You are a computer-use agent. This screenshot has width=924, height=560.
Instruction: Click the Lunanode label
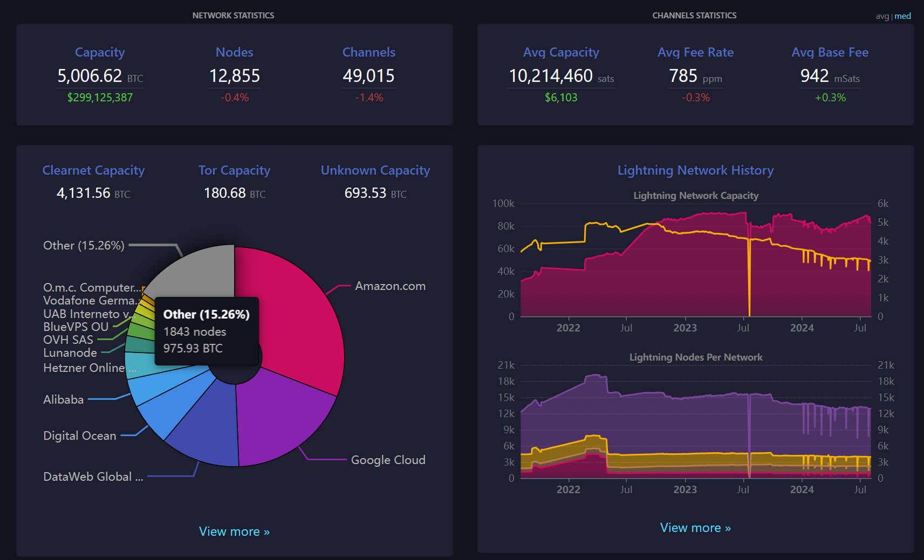[x=70, y=352]
